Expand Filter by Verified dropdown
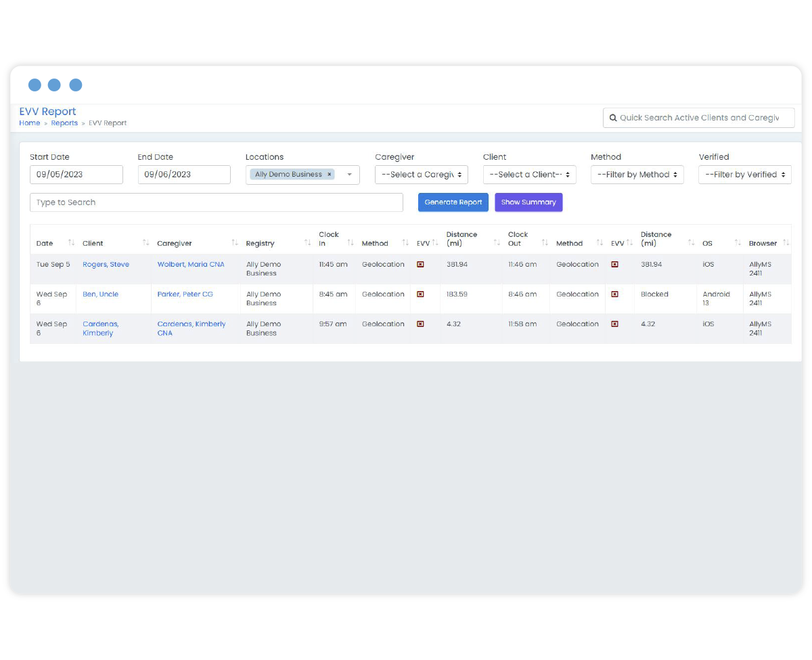Viewport: 812px width, 660px height. pos(744,175)
